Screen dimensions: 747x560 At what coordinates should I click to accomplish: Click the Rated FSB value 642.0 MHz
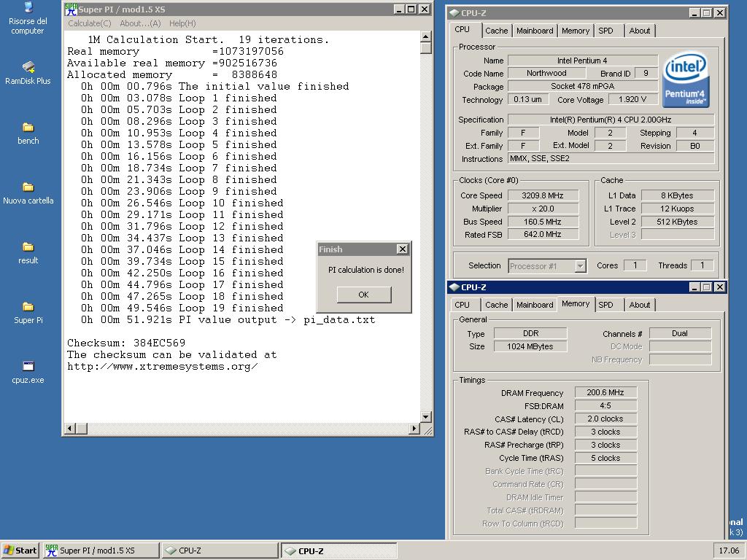click(x=543, y=234)
